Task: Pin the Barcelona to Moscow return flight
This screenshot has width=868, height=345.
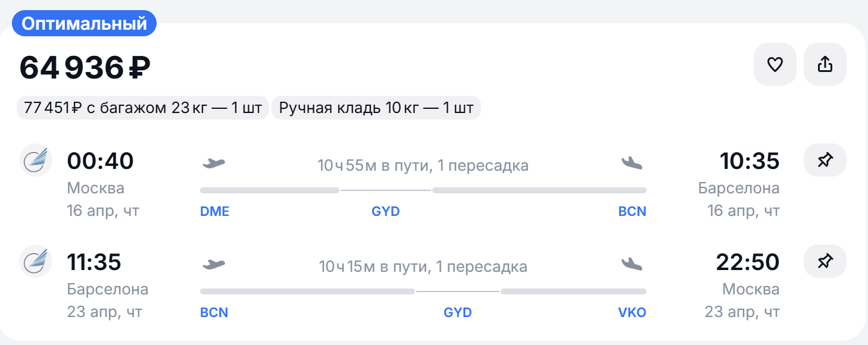Action: pyautogui.click(x=825, y=261)
